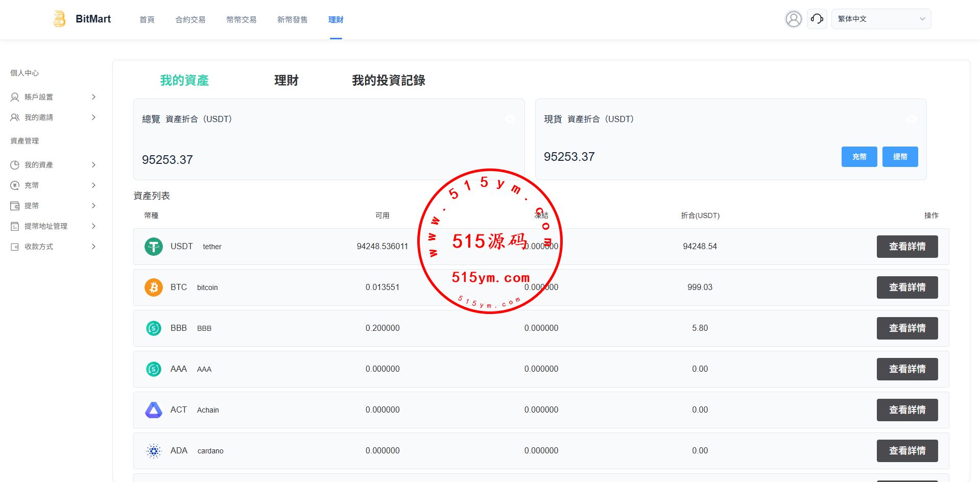
Task: Toggle visibility of 總覽 total asset balance
Action: (510, 119)
